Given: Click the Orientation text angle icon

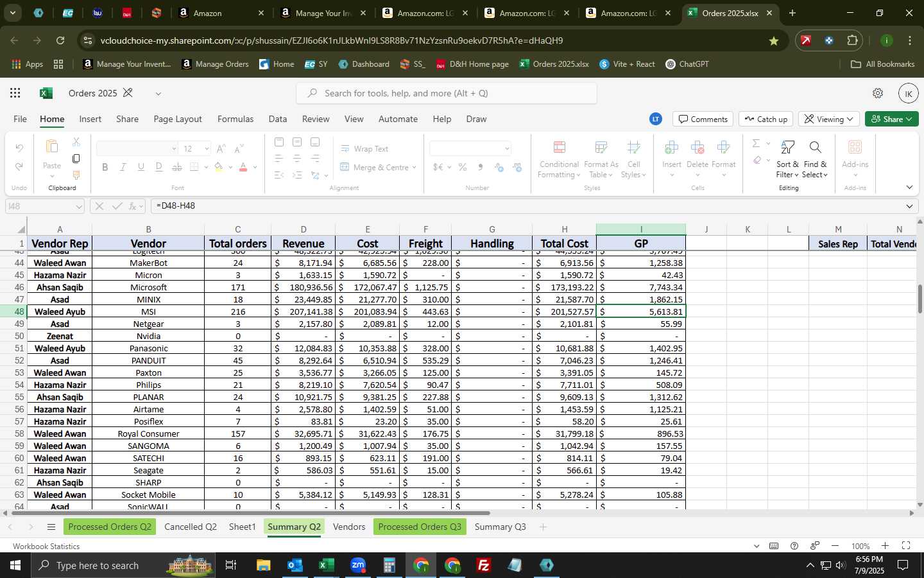Looking at the screenshot, I should pyautogui.click(x=315, y=175).
